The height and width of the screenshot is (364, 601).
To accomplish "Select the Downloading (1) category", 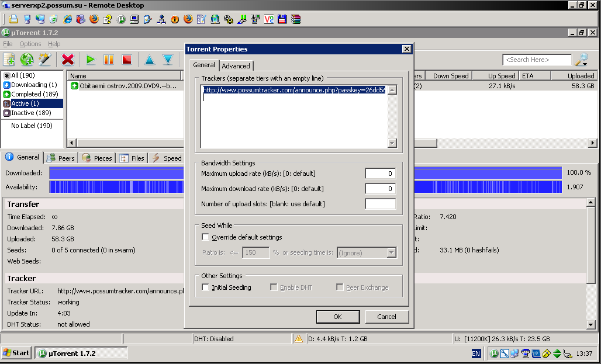I will click(33, 85).
